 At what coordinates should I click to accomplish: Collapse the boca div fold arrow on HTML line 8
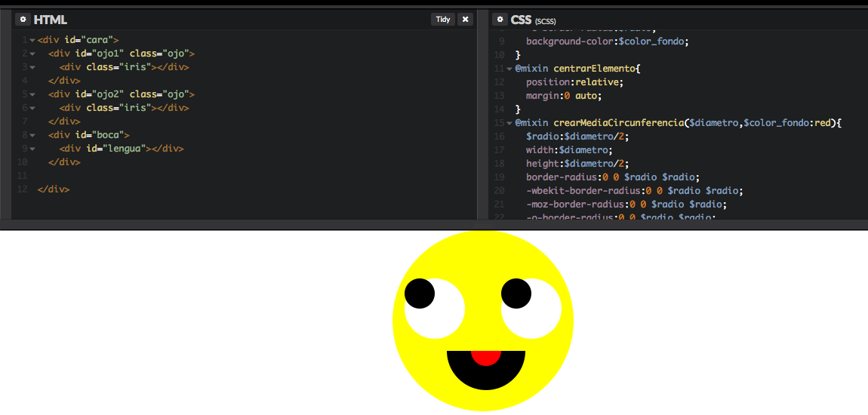coord(32,135)
